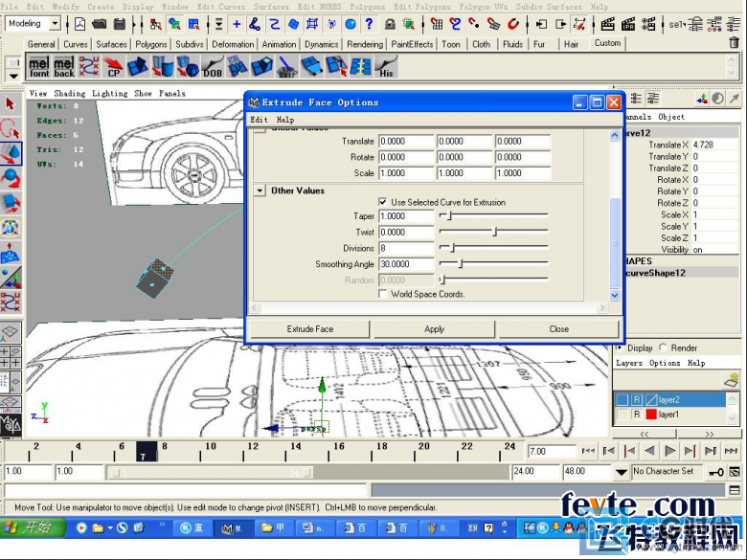
Task: Click the current frame field 7.00
Action: 552,452
